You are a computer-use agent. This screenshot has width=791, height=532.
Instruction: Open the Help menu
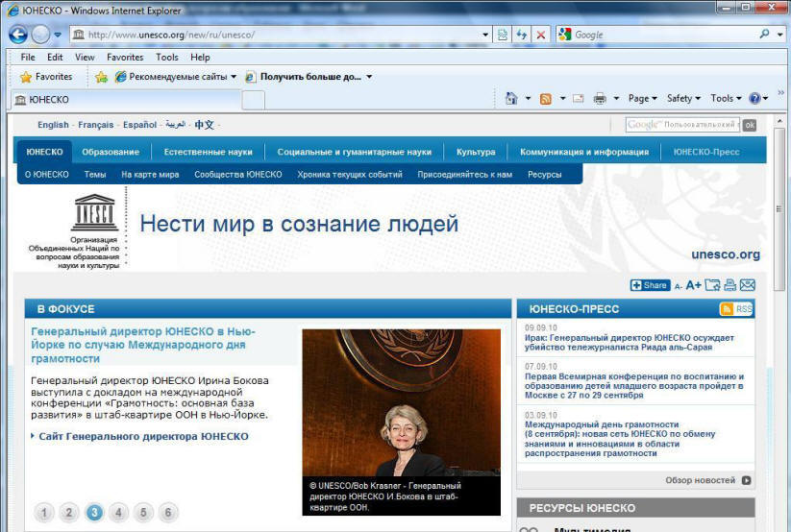[x=200, y=57]
